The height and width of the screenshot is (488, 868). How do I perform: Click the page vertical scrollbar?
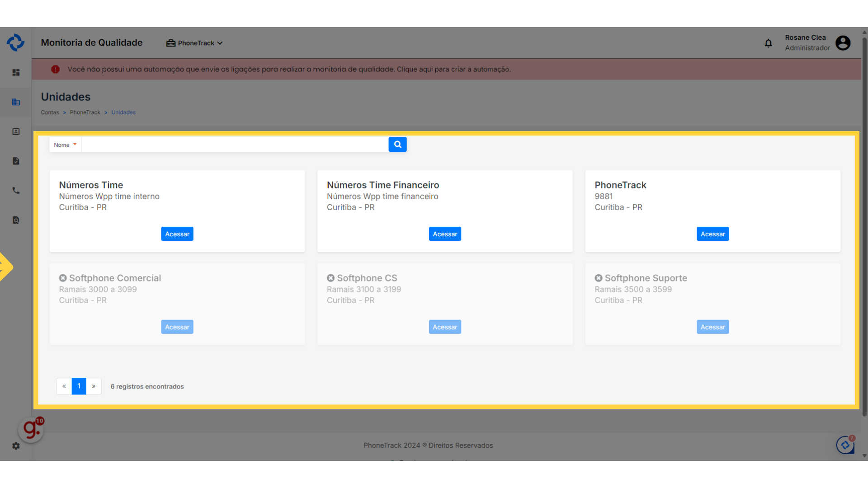click(x=864, y=226)
